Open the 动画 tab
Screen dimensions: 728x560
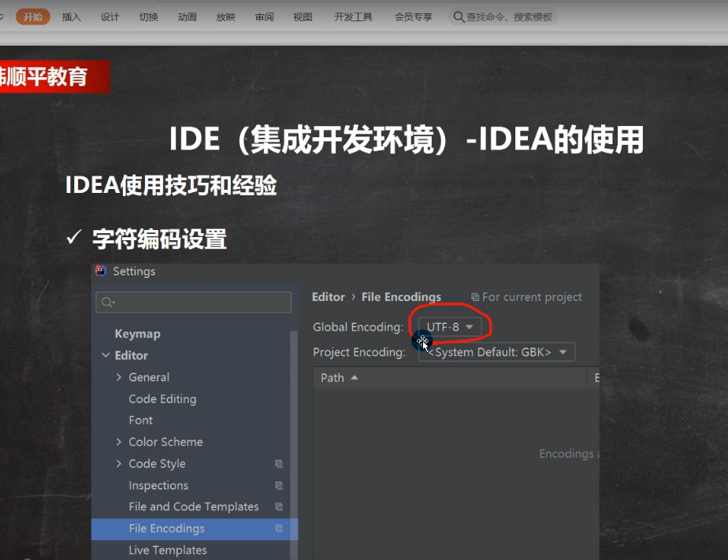tap(187, 17)
